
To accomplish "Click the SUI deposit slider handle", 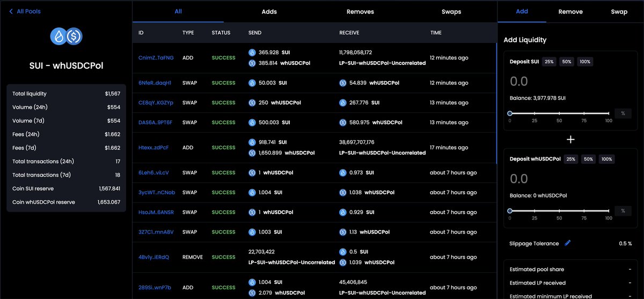I will pyautogui.click(x=510, y=113).
